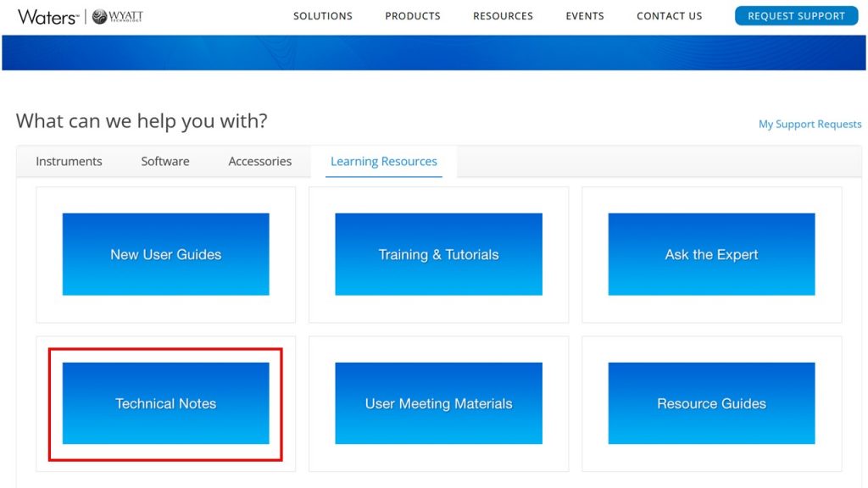Open the Resources navigation menu
Viewport: 868px width, 488px height.
click(x=503, y=16)
